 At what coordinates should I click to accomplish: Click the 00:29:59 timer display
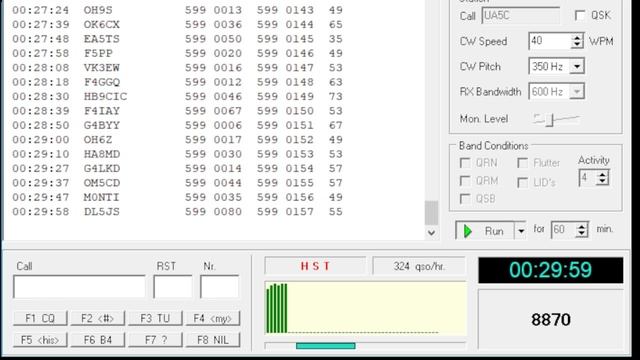coord(551,270)
